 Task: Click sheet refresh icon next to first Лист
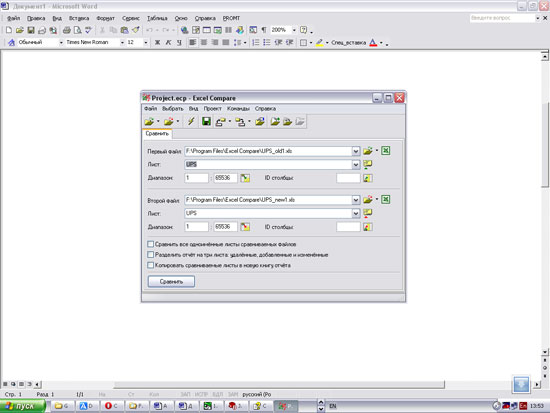[x=368, y=164]
